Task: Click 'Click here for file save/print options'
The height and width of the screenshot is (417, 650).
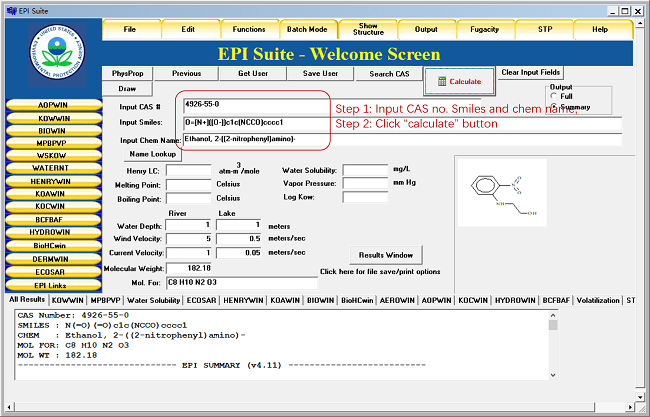Action: [x=380, y=272]
